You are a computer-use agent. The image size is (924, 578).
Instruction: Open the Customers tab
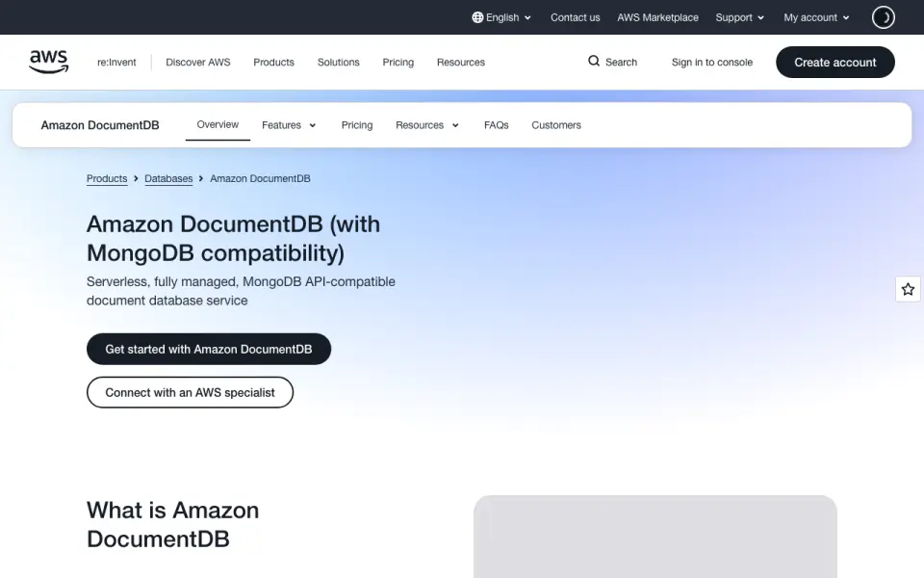tap(556, 125)
